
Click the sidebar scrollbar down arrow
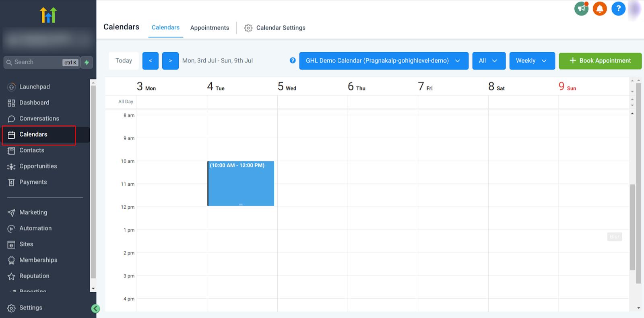93,289
